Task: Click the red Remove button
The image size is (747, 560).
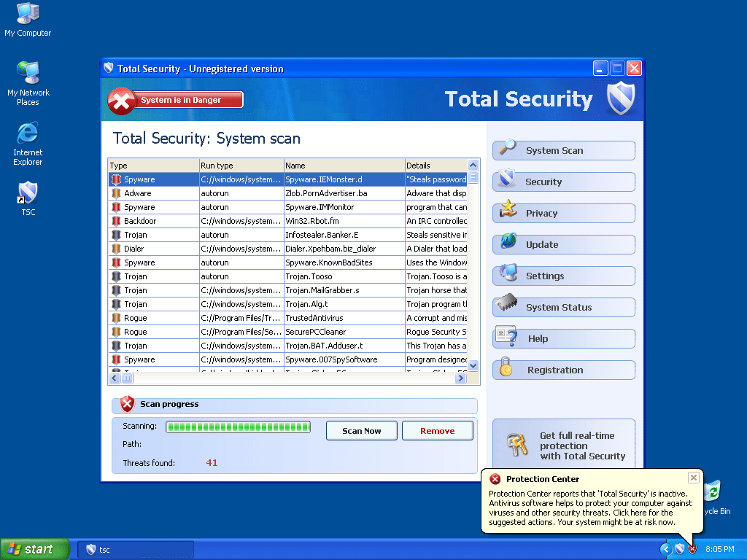Action: coord(437,431)
